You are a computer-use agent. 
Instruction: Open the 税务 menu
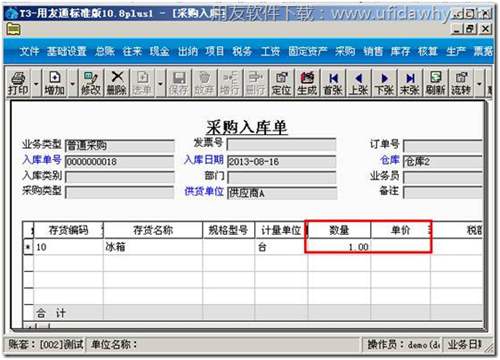click(242, 51)
